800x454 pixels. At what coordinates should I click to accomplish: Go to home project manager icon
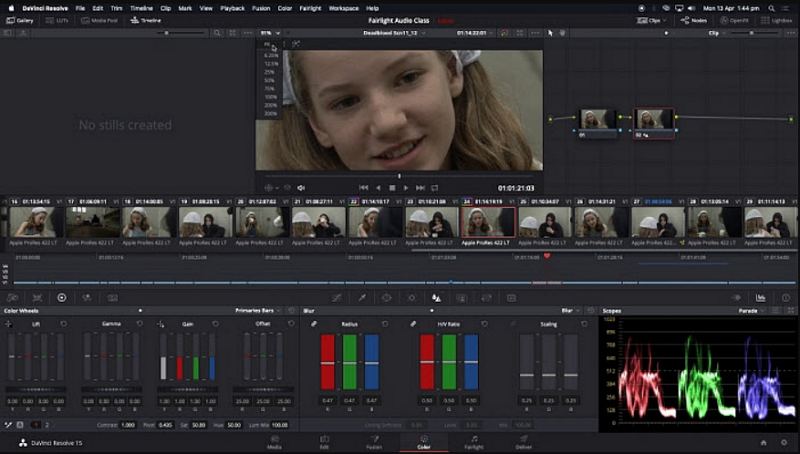763,442
